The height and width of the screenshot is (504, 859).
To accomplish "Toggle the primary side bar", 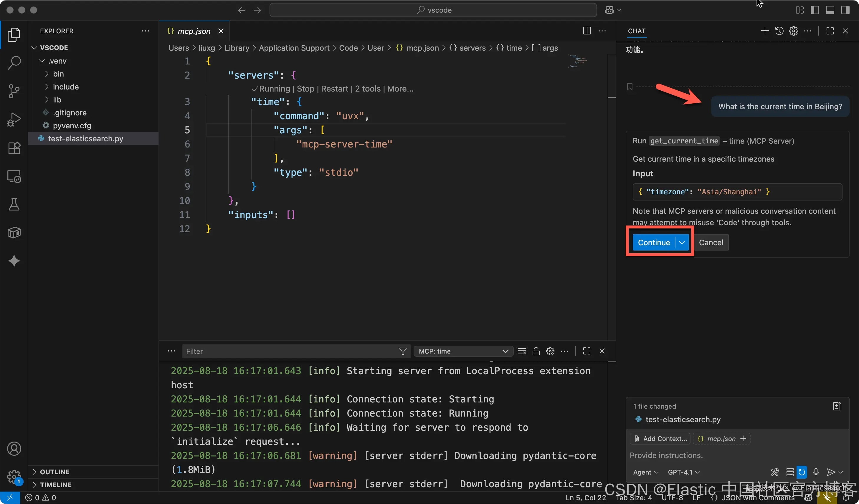I will tap(815, 10).
